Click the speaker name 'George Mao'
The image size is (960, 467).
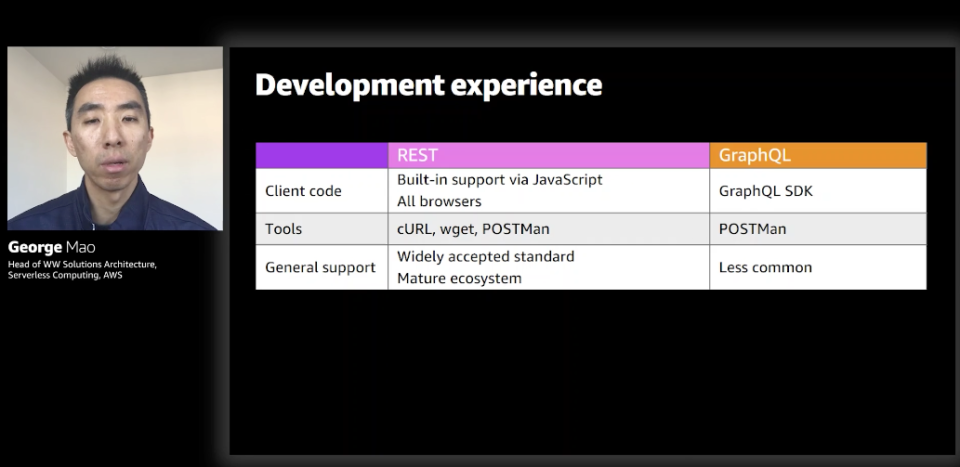pos(51,247)
